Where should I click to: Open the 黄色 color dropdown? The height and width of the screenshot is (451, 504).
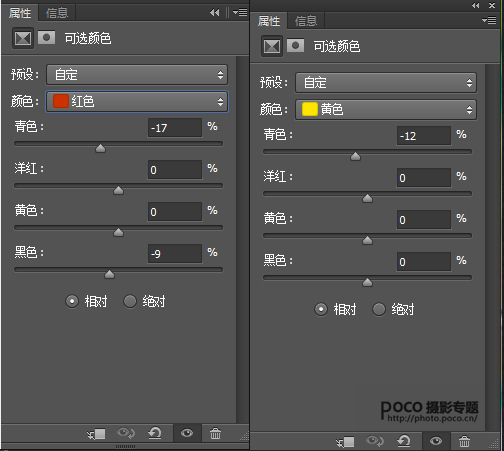click(386, 110)
